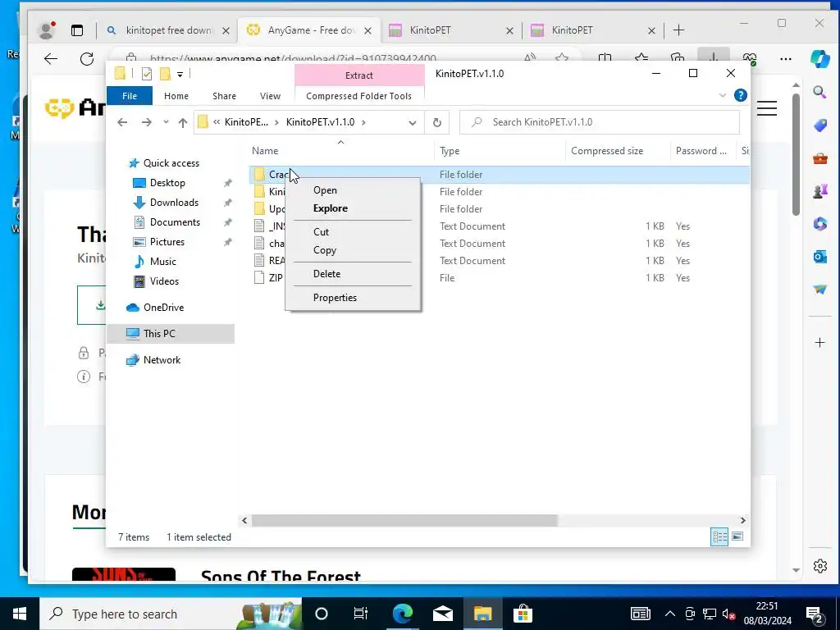Choose Copy in the context menu
840x630 pixels.
coord(353,250)
